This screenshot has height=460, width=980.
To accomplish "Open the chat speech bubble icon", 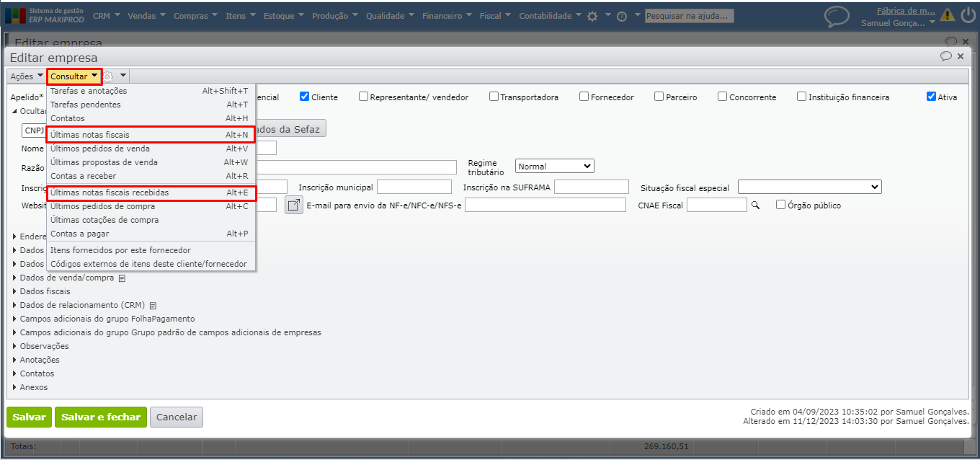I will [x=837, y=16].
